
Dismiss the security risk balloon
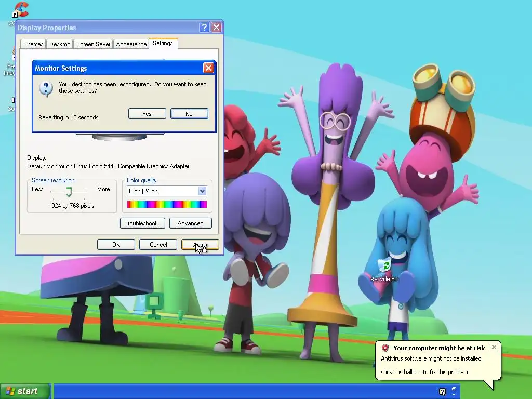[x=494, y=347]
